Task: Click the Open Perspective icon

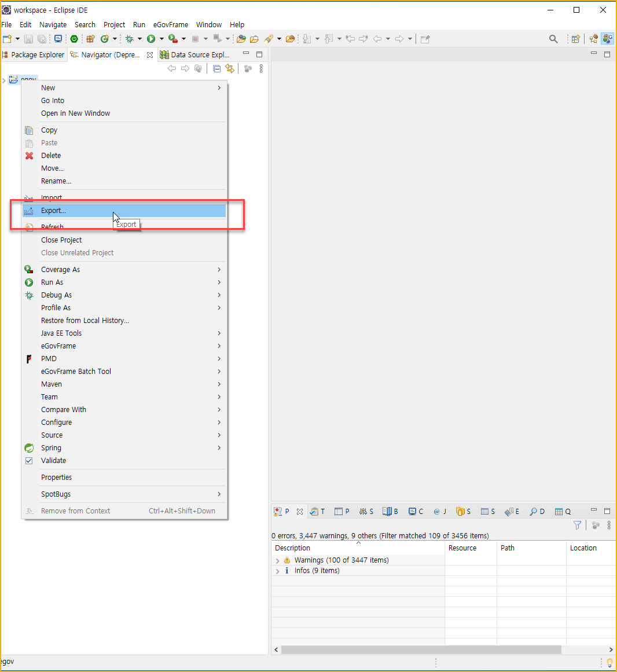Action: click(576, 39)
